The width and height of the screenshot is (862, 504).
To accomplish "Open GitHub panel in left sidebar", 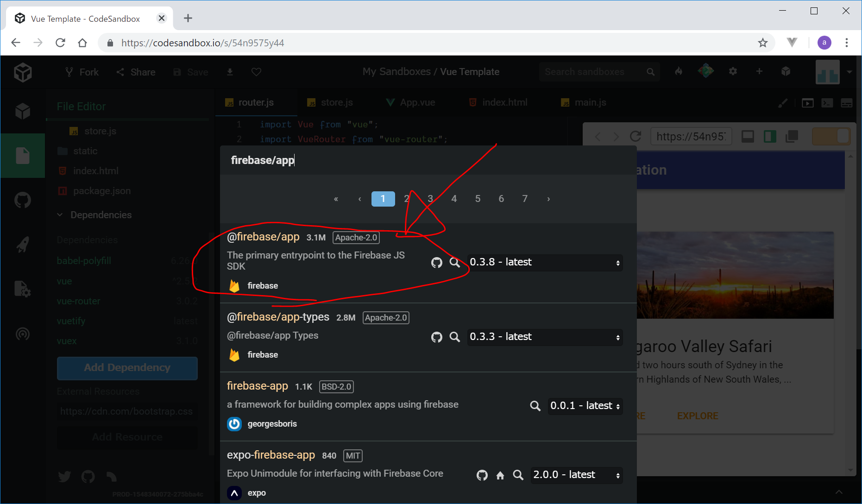I will click(x=23, y=201).
